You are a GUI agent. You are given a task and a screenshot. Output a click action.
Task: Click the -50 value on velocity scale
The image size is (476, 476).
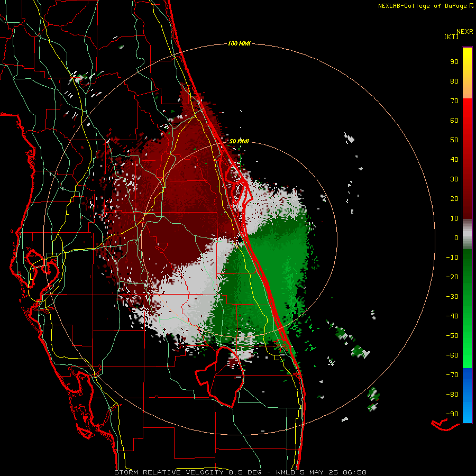452,336
